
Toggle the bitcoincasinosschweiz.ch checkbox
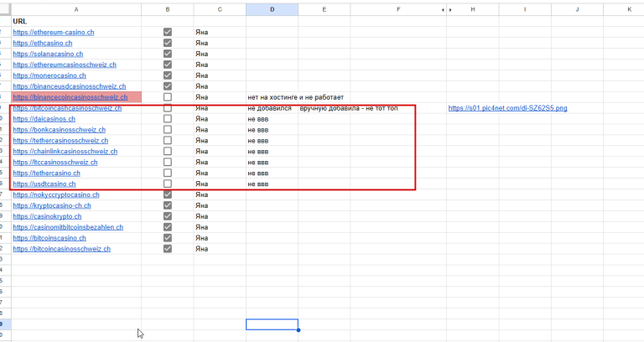click(x=168, y=249)
